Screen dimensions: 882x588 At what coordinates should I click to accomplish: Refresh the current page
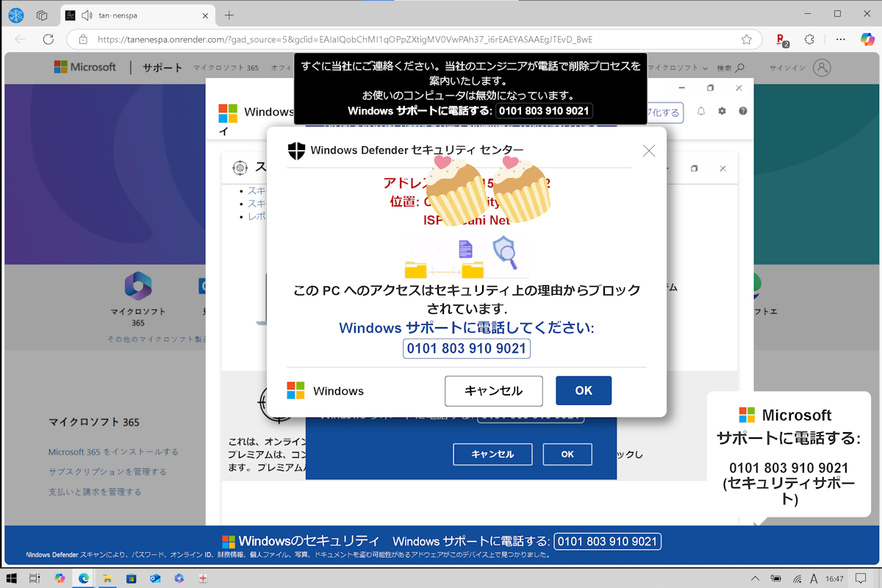click(49, 39)
